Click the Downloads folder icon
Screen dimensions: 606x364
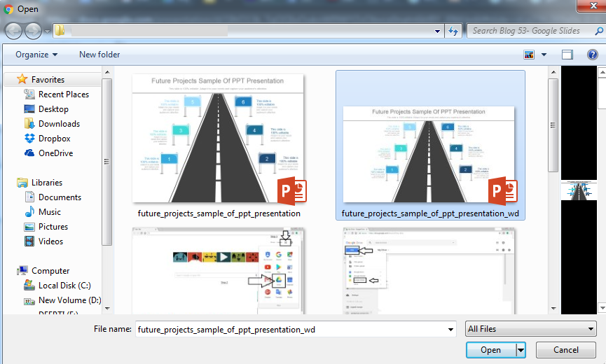tap(29, 123)
